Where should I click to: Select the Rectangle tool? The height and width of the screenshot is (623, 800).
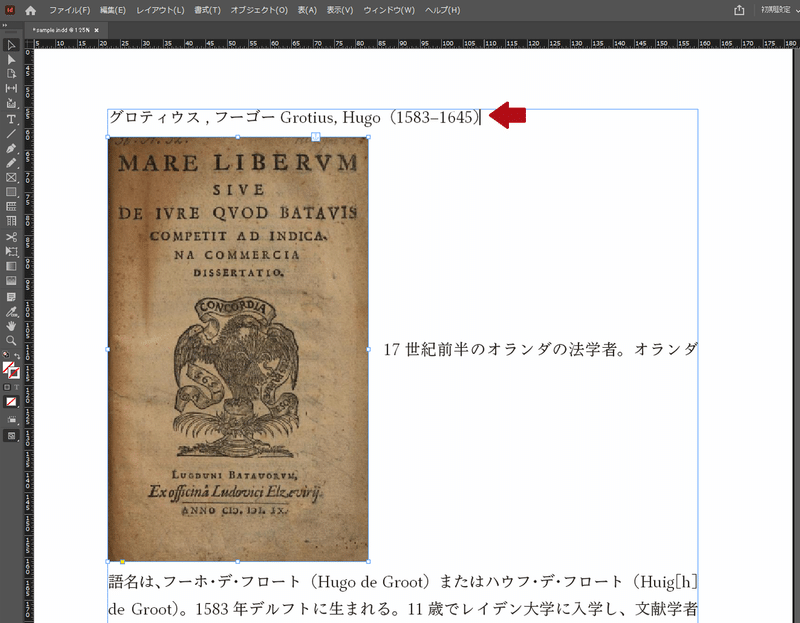11,192
